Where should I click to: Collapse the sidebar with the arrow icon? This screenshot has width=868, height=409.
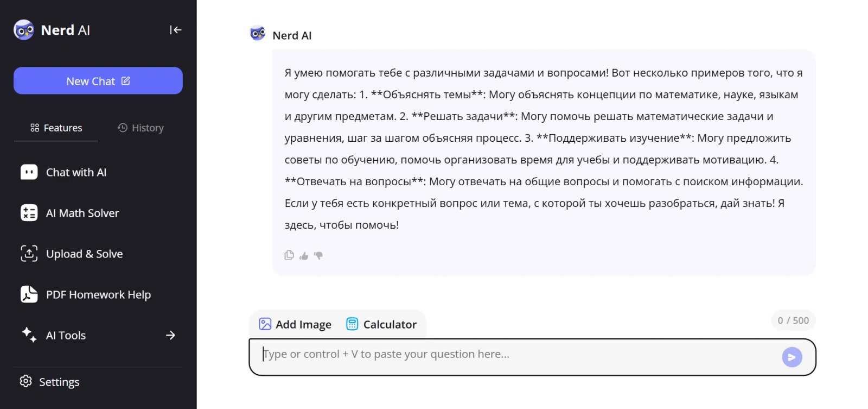pyautogui.click(x=175, y=30)
